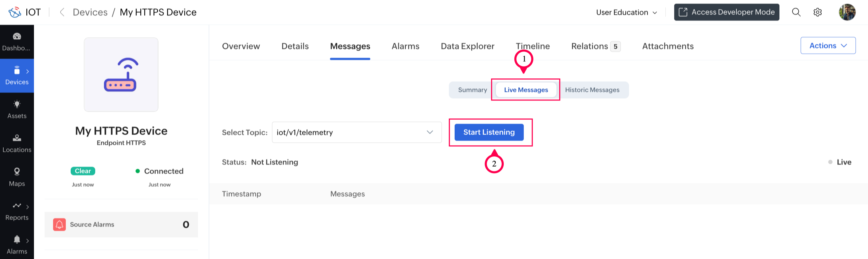868x259 pixels.
Task: Click the Start Listening button
Action: click(489, 132)
